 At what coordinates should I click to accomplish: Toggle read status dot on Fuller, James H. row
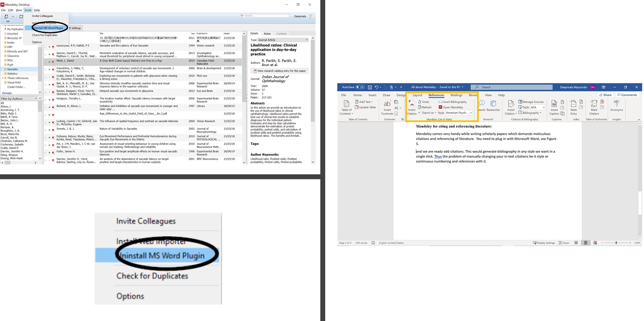50,153
